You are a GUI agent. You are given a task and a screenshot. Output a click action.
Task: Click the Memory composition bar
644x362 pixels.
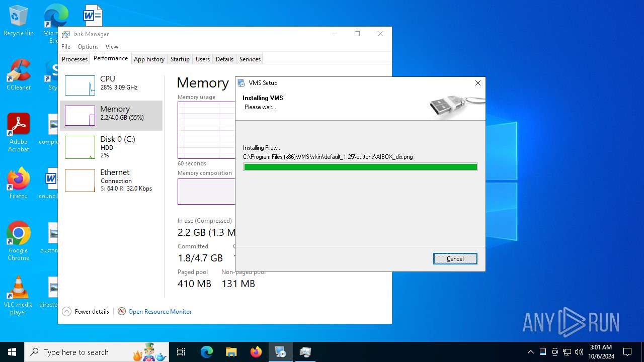(x=206, y=192)
